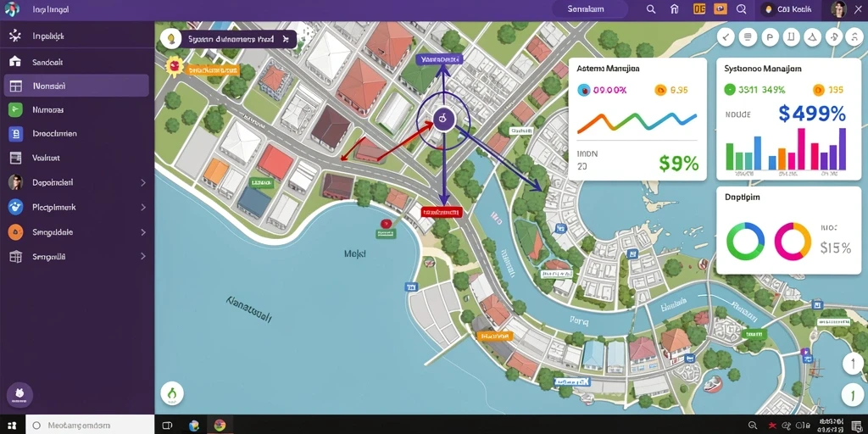Select the Sandoalt item in the sidebar

[x=76, y=62]
